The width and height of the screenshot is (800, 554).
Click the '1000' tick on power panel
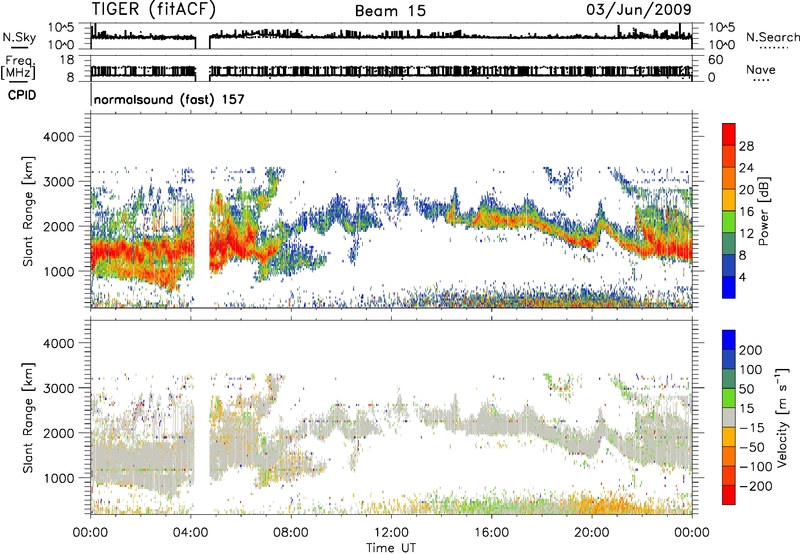58,271
